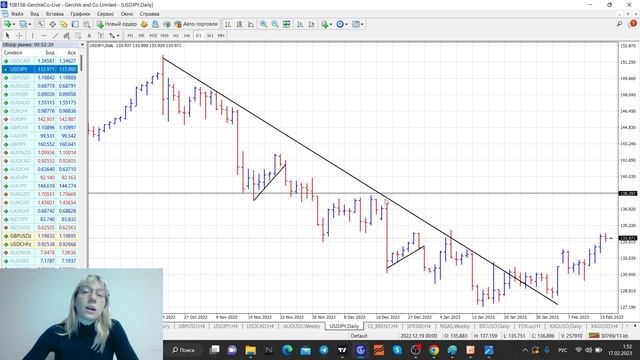Toggle chart shift icon

click(311, 24)
